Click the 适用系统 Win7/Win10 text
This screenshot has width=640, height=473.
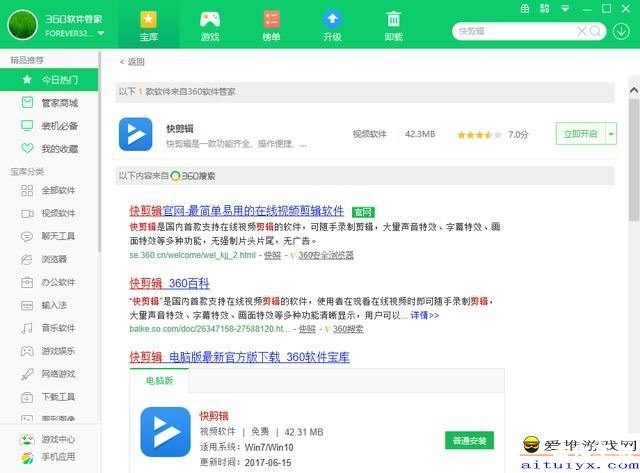247,447
